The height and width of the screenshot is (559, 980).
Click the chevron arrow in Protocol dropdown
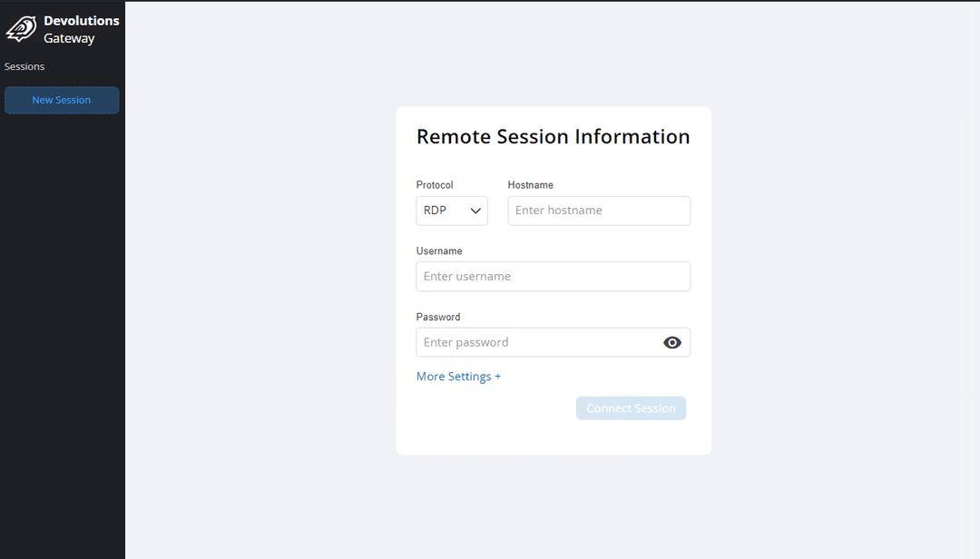475,211
